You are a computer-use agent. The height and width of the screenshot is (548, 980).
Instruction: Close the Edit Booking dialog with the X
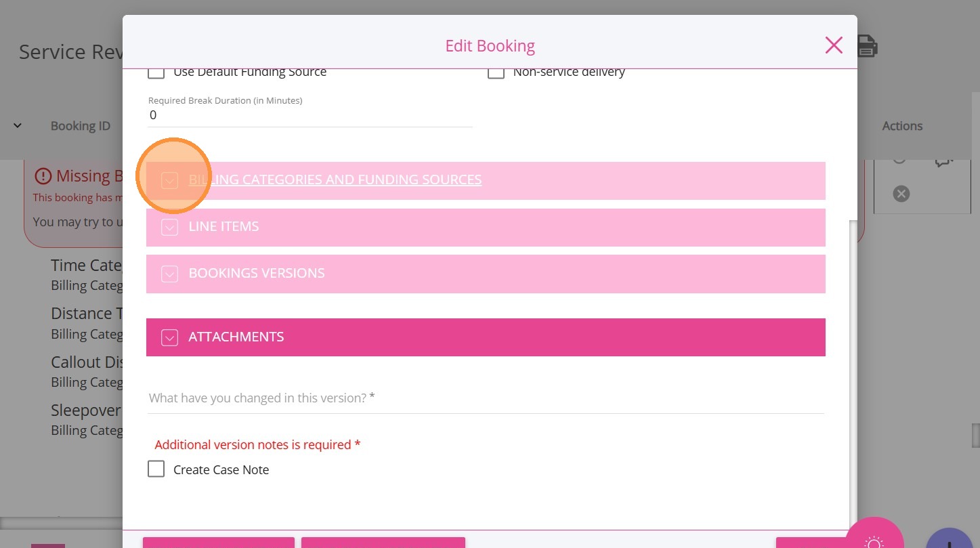point(834,45)
